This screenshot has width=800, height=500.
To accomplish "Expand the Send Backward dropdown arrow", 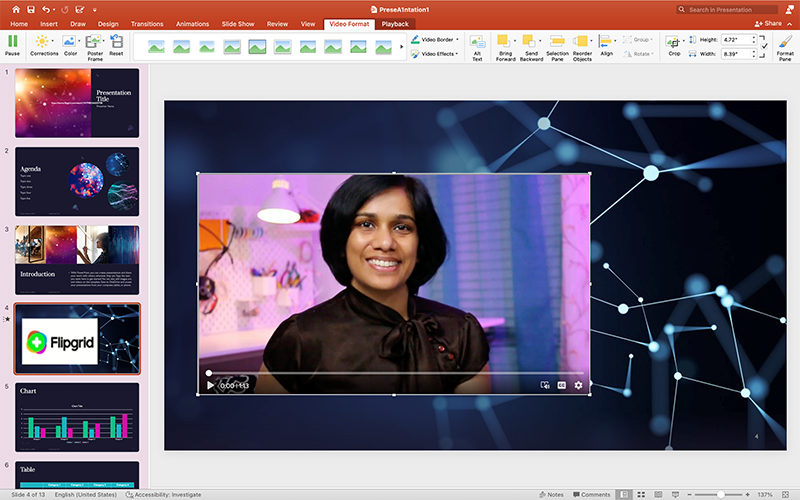I will tap(540, 40).
